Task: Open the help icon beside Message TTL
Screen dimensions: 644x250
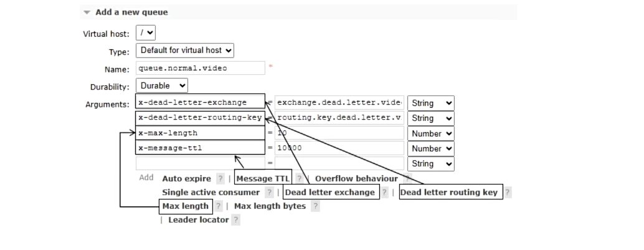Action: [x=300, y=179]
